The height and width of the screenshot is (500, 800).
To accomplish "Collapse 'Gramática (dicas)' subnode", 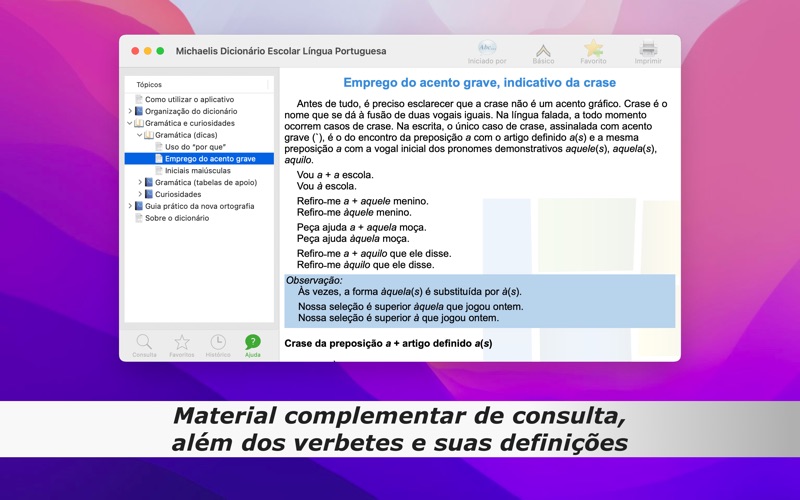I will pos(140,135).
